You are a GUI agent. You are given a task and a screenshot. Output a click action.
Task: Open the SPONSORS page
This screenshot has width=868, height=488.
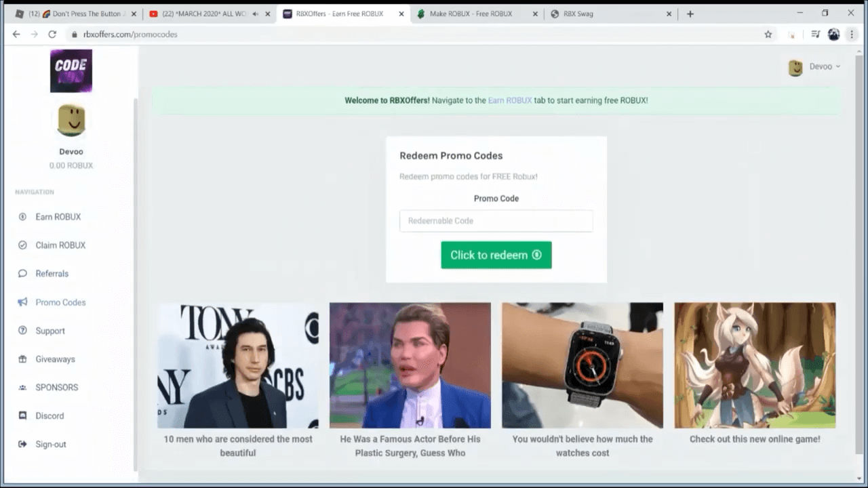tap(57, 388)
